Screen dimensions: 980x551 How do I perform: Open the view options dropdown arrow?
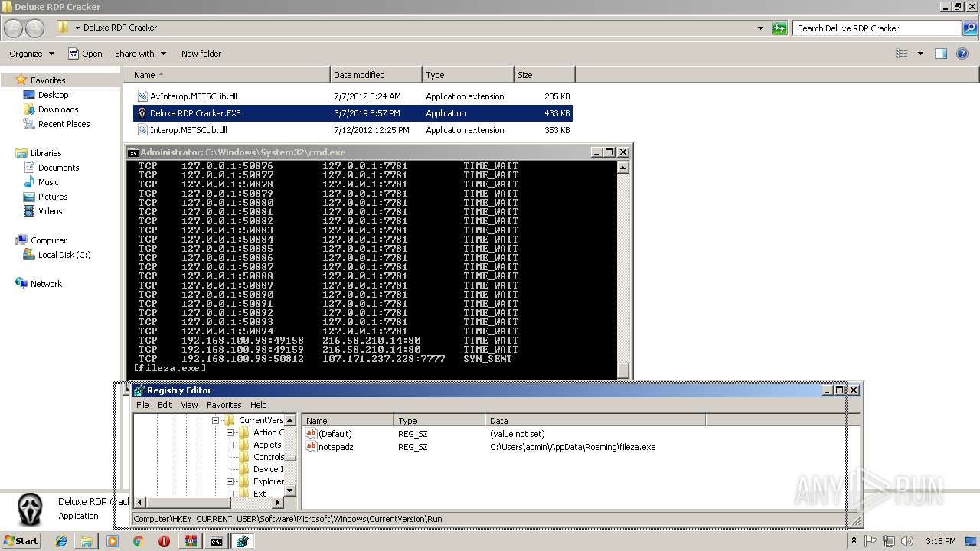tap(920, 54)
